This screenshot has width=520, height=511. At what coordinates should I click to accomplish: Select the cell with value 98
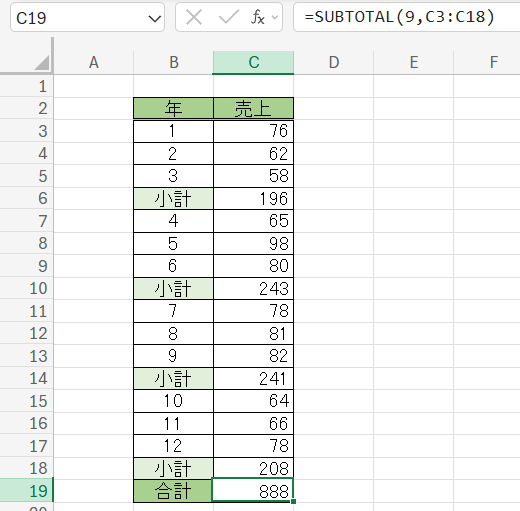(x=253, y=244)
